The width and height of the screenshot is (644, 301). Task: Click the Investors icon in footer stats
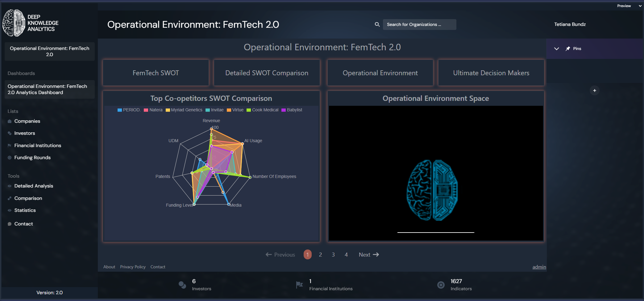pos(182,285)
